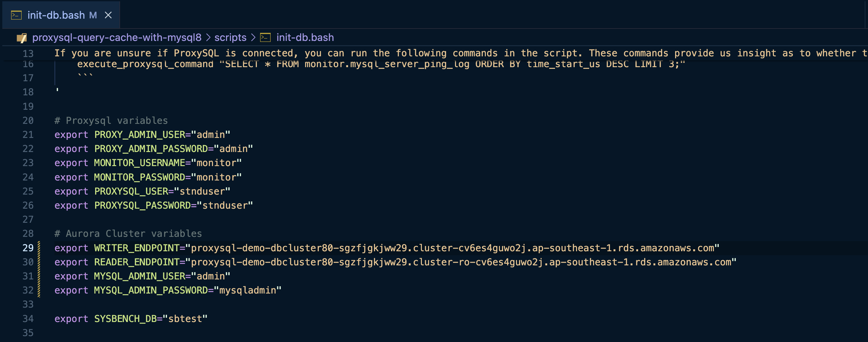Click the cluster-ro reader hostname string on line 30
The image size is (868, 342).
click(x=461, y=262)
